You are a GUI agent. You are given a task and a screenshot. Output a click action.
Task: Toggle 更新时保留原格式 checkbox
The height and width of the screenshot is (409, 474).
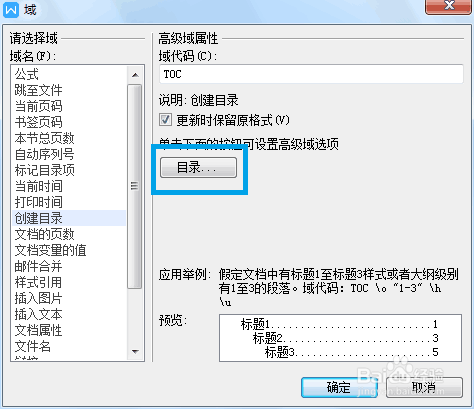coord(165,120)
